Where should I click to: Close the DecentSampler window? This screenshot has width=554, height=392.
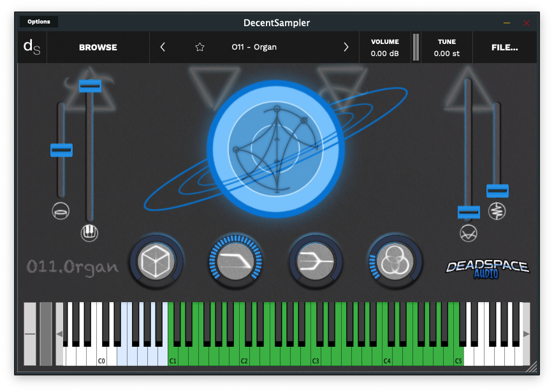[527, 23]
